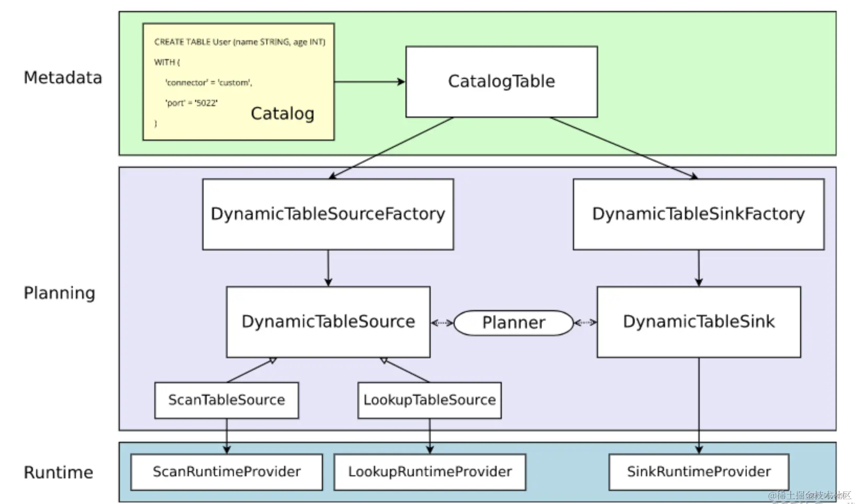
Task: Select the ScanTableSource box
Action: click(226, 400)
